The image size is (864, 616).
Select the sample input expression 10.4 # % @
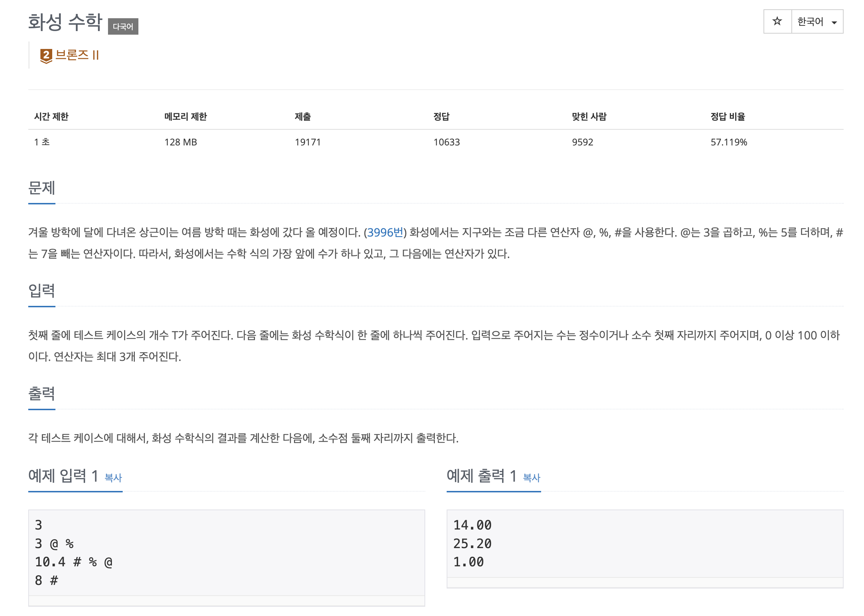pos(73,562)
